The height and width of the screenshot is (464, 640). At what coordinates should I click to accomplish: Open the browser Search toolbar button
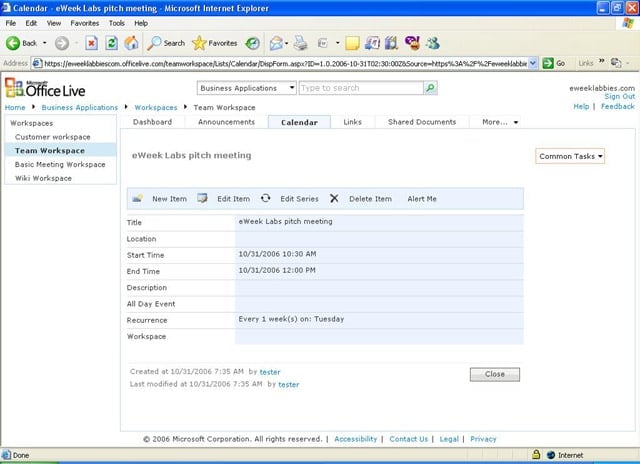166,43
